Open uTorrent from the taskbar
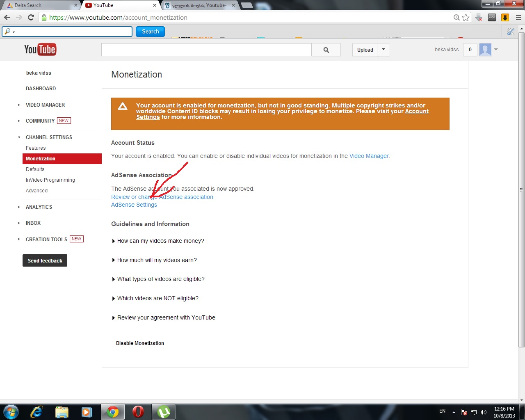Screen dimensions: 525x420 (x=164, y=411)
